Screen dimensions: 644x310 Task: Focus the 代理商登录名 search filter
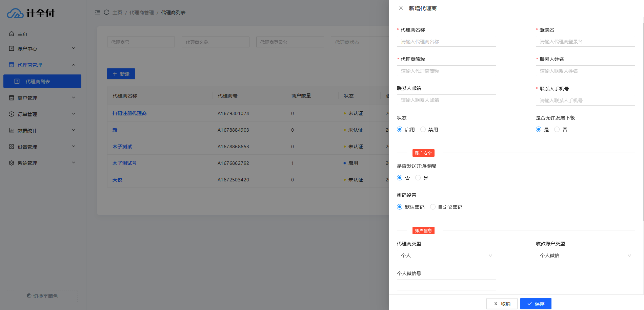(x=290, y=42)
